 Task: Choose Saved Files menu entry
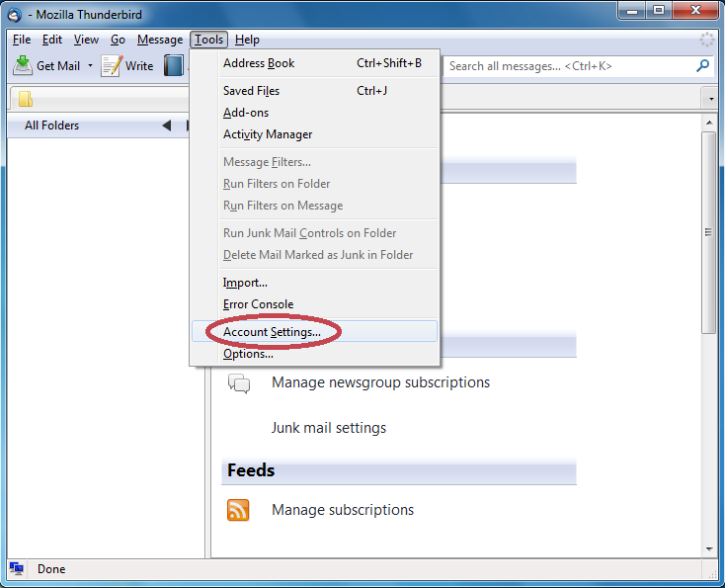point(314,91)
